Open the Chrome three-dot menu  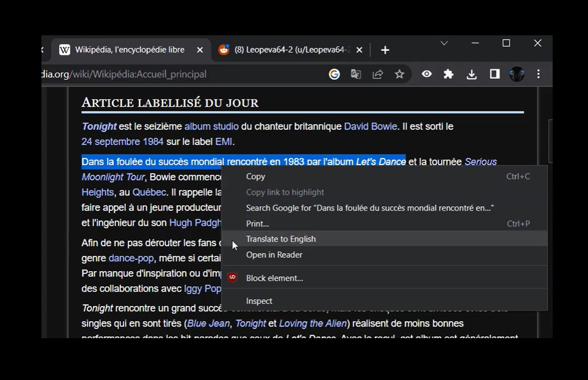click(x=539, y=74)
